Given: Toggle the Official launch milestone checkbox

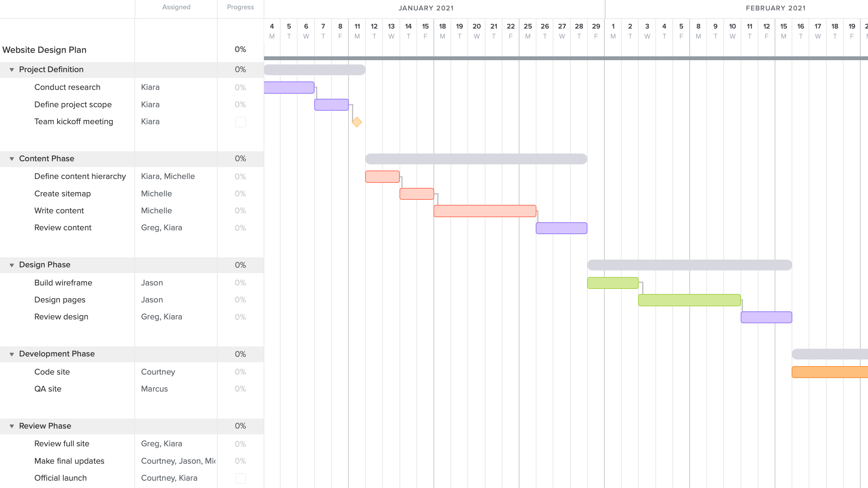Looking at the screenshot, I should pos(240,478).
